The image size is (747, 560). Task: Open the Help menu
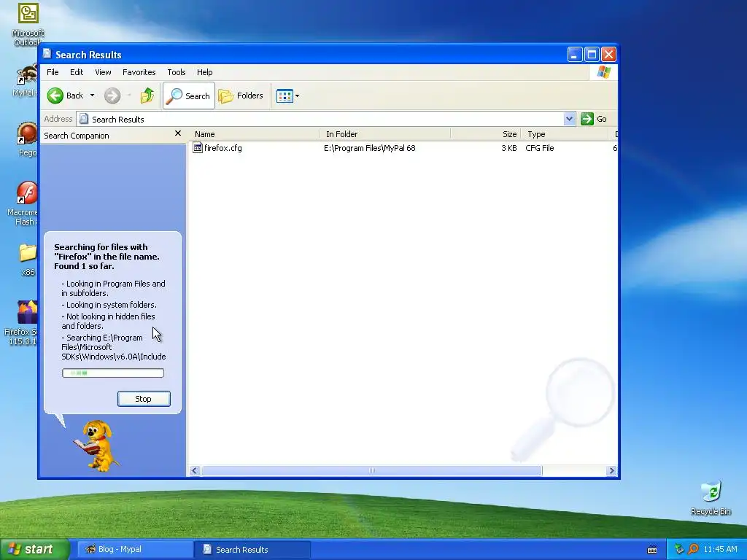204,72
